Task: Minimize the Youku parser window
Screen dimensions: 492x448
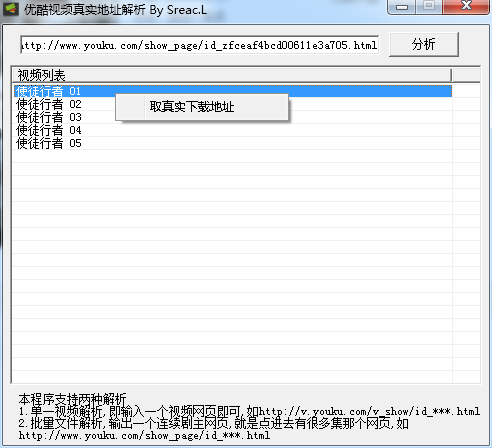Action: [402, 7]
